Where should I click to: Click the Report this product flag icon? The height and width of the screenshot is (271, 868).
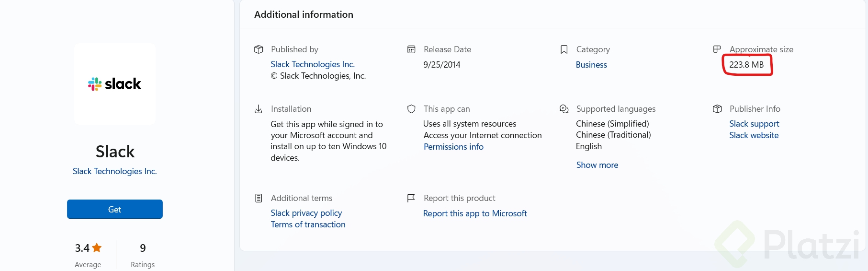tap(411, 198)
